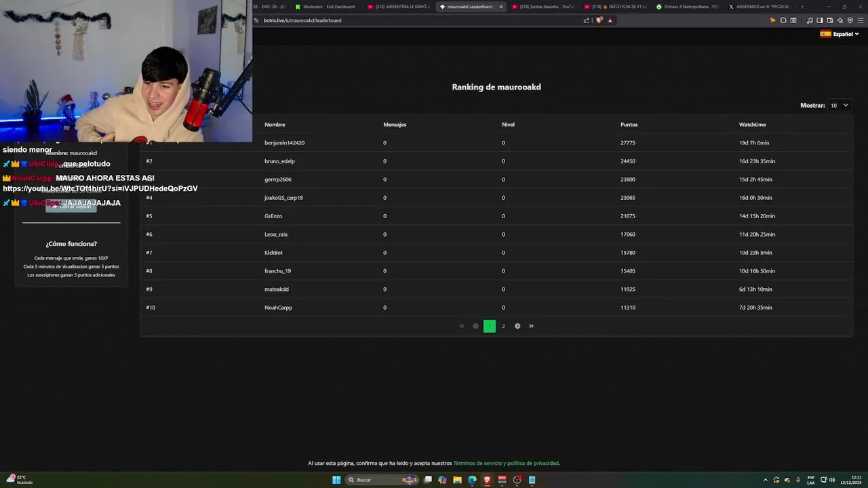This screenshot has height=488, width=868.
Task: Click the Brave Shields icon in address bar
Action: click(599, 20)
